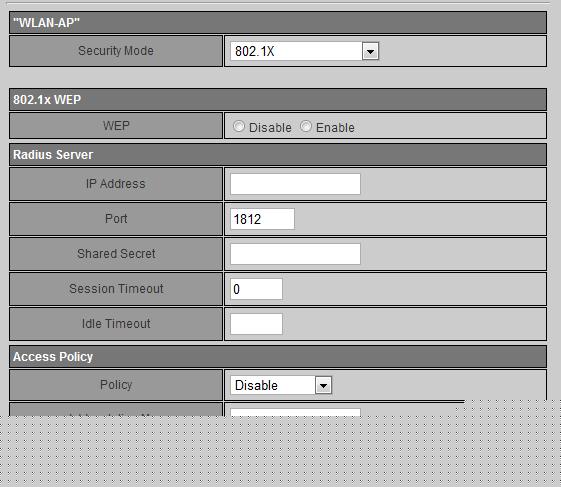
Task: Click the 802.1X security mode value
Action: (x=296, y=51)
